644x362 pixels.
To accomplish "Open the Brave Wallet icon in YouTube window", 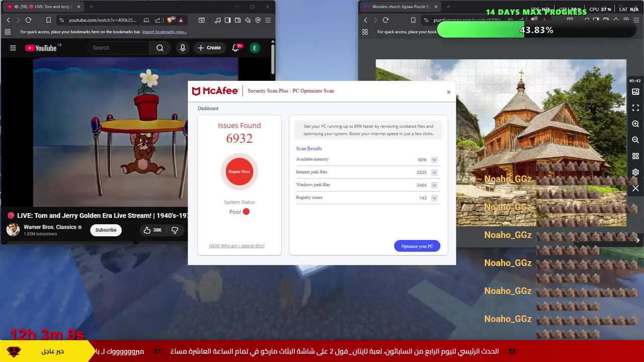I will click(x=237, y=20).
